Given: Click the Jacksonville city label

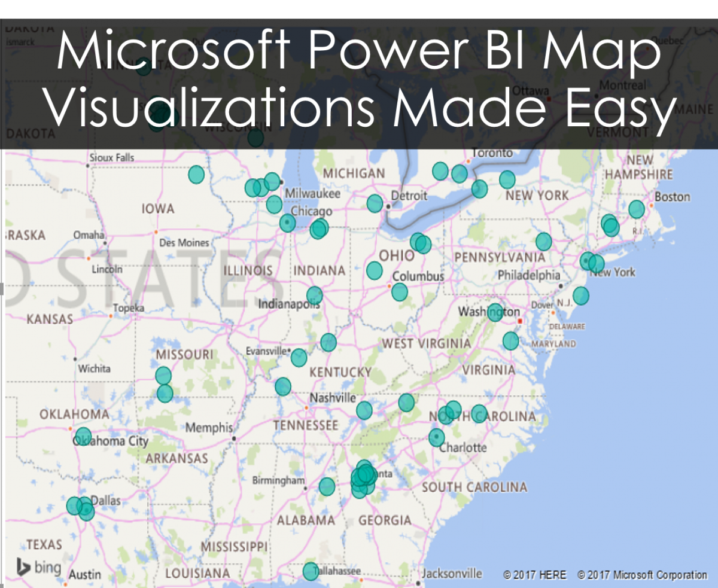Looking at the screenshot, I should (x=452, y=574).
